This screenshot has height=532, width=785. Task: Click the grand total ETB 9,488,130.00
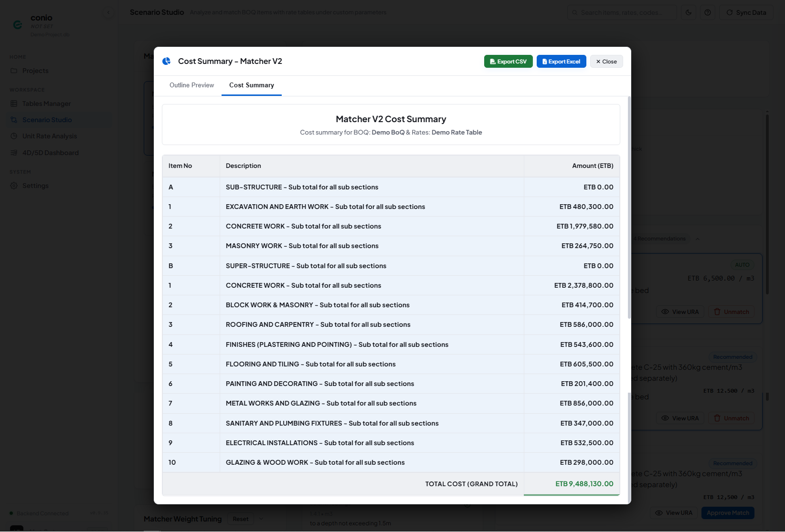click(584, 484)
